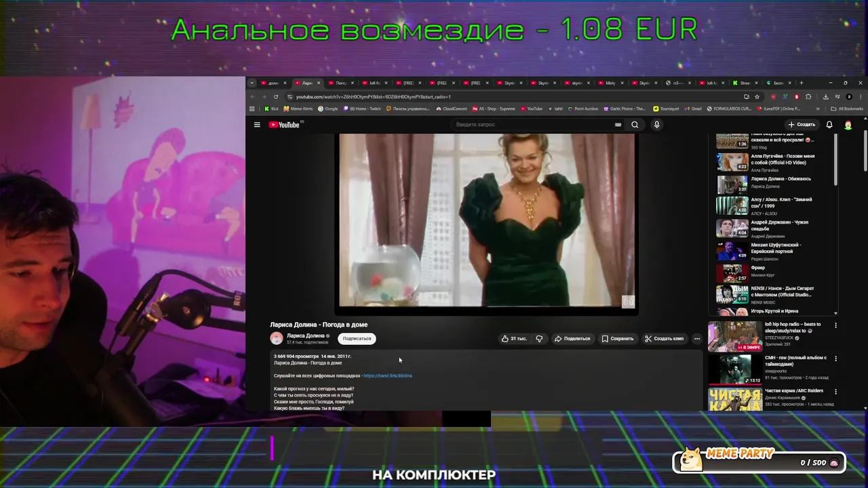Click the YouTube search input field
Viewport: 868px width, 488px height.
coord(532,125)
